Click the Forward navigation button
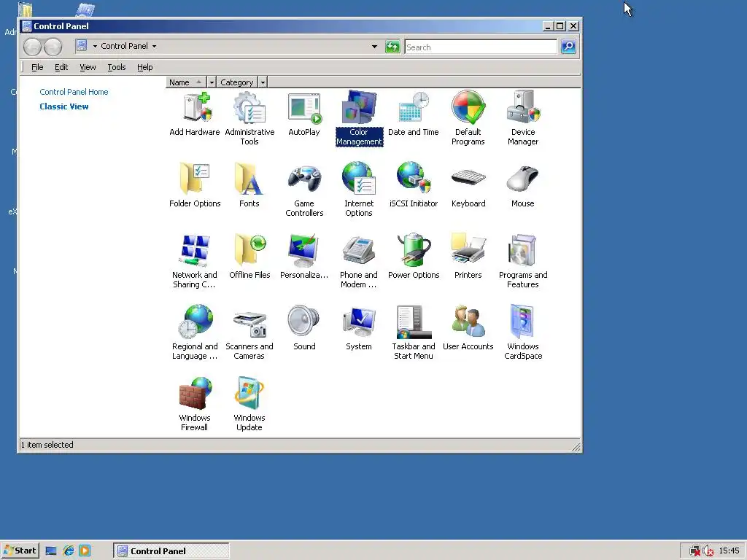Screen dimensions: 747x560 point(53,47)
